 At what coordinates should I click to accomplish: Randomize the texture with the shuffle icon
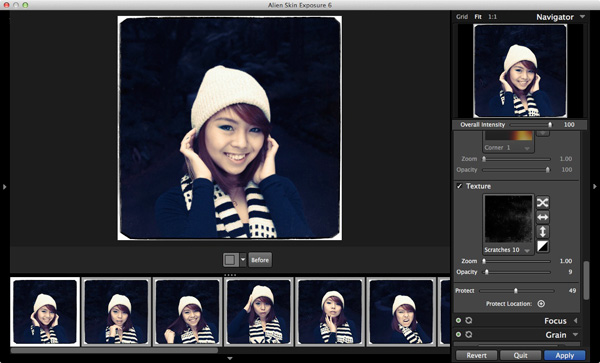542,202
